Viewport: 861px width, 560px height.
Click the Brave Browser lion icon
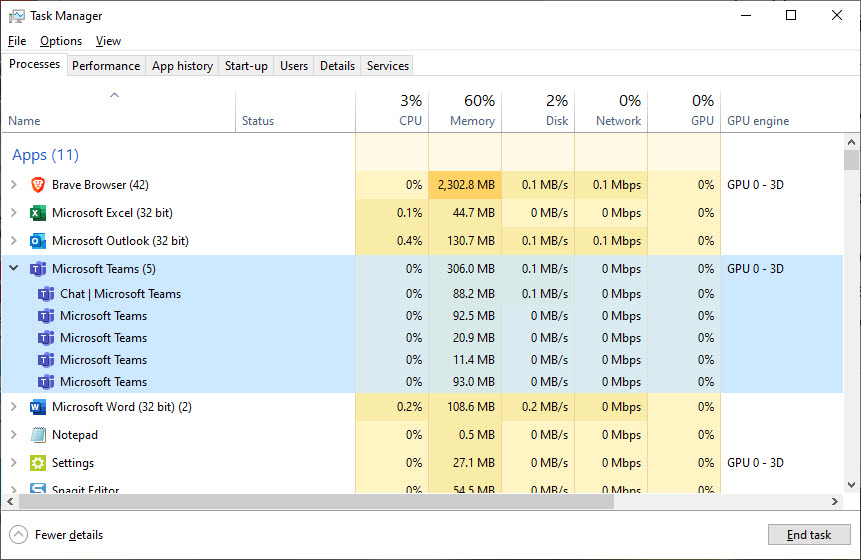(x=38, y=185)
